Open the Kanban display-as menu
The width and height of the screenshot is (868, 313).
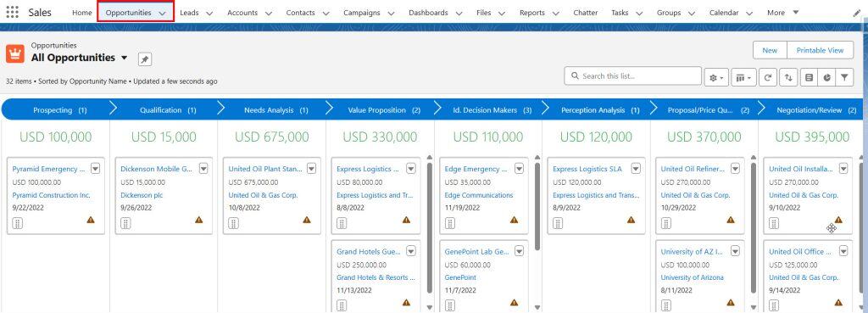coord(743,78)
